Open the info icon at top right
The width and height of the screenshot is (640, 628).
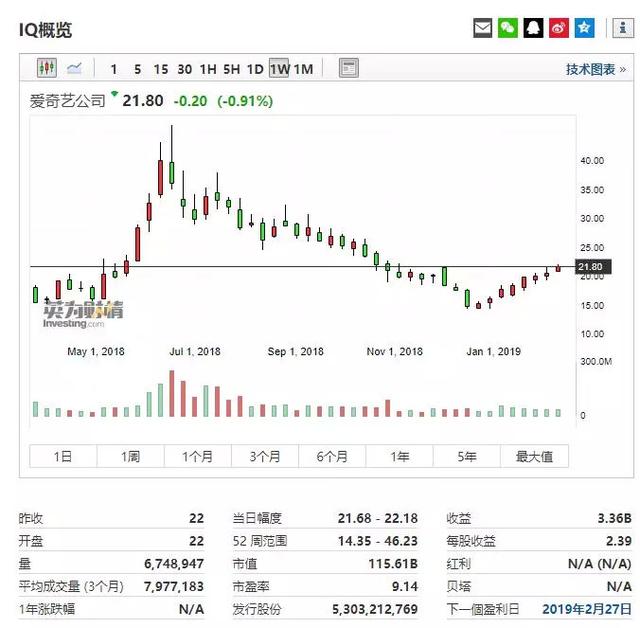623,28
